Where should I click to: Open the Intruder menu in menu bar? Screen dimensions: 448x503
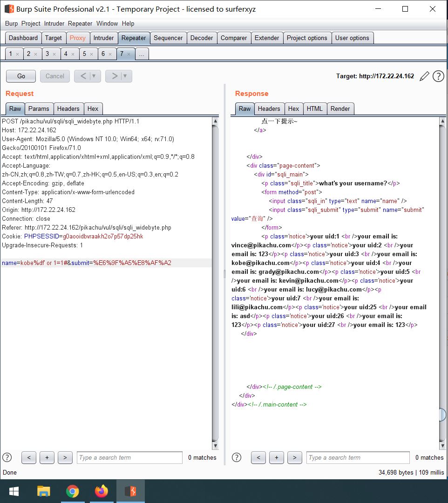pyautogui.click(x=54, y=23)
